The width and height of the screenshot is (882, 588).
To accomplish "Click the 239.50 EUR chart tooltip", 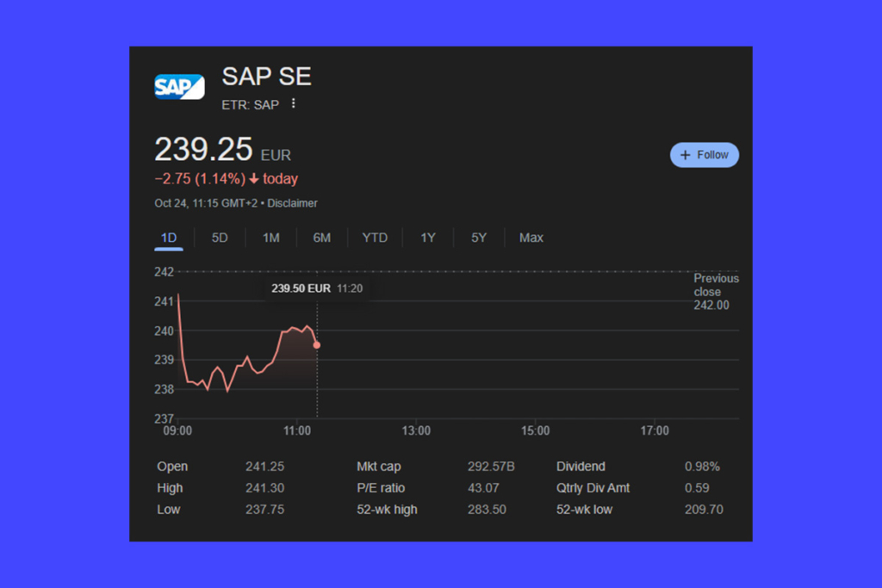I will coord(316,288).
